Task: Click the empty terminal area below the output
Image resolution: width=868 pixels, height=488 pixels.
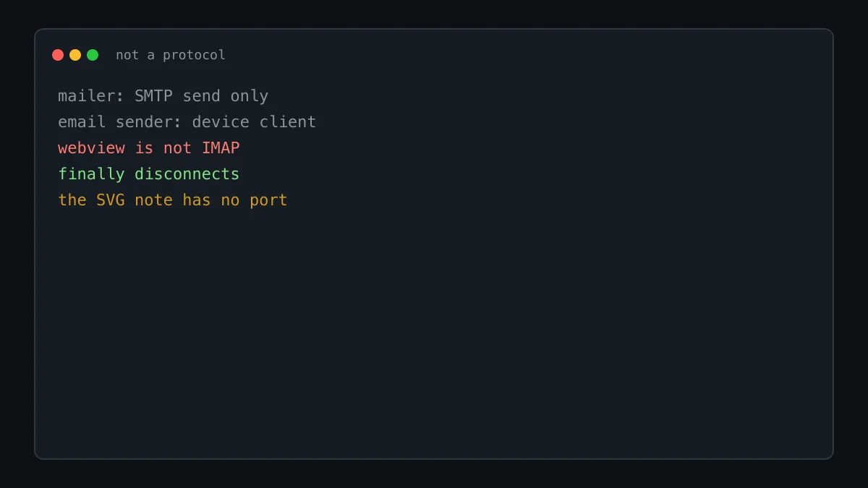Action: [434, 333]
